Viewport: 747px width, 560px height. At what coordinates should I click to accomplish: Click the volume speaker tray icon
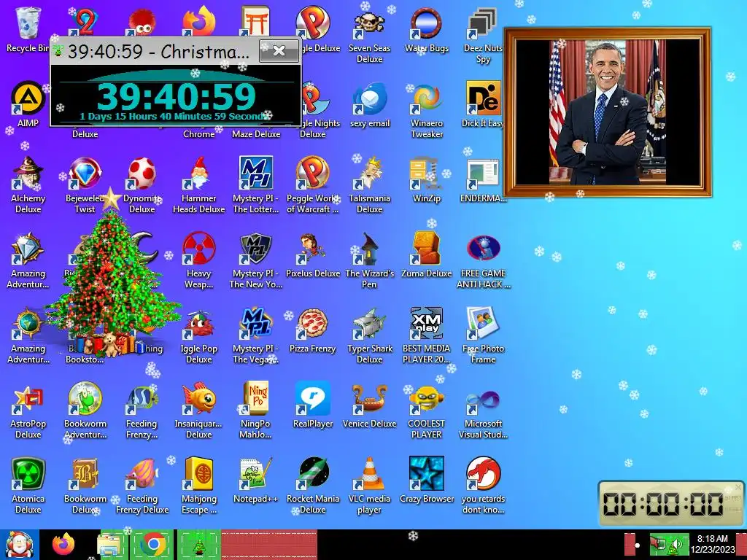pyautogui.click(x=678, y=545)
